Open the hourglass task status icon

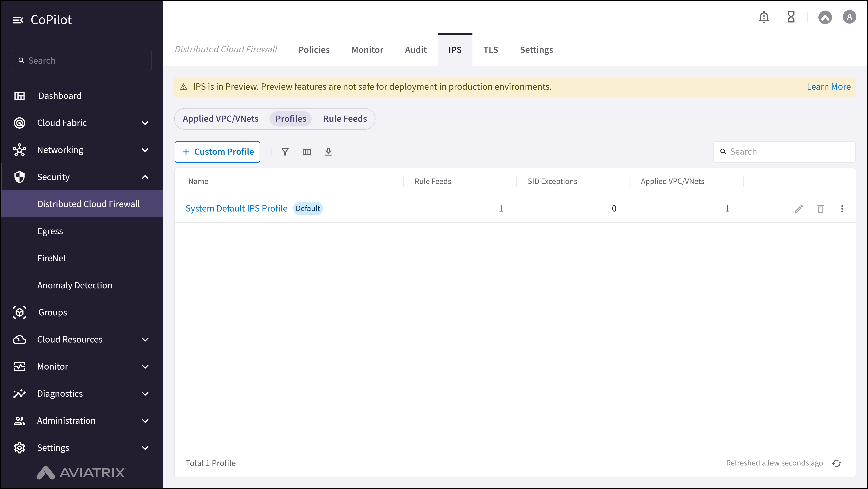791,17
